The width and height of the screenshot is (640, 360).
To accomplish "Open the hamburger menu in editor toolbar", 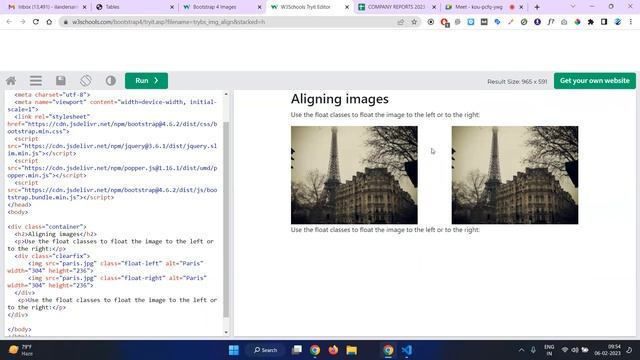I will pos(36,81).
